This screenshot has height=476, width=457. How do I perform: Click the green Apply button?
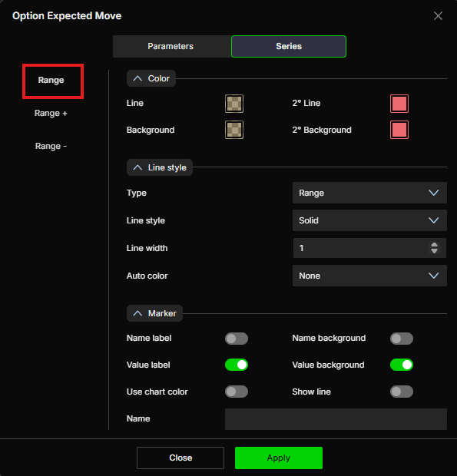[279, 458]
